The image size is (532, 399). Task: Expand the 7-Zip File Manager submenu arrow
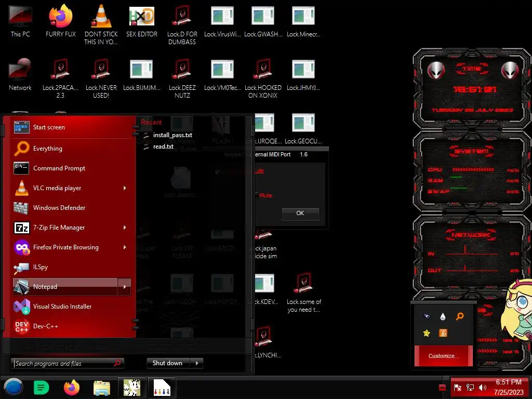(125, 228)
